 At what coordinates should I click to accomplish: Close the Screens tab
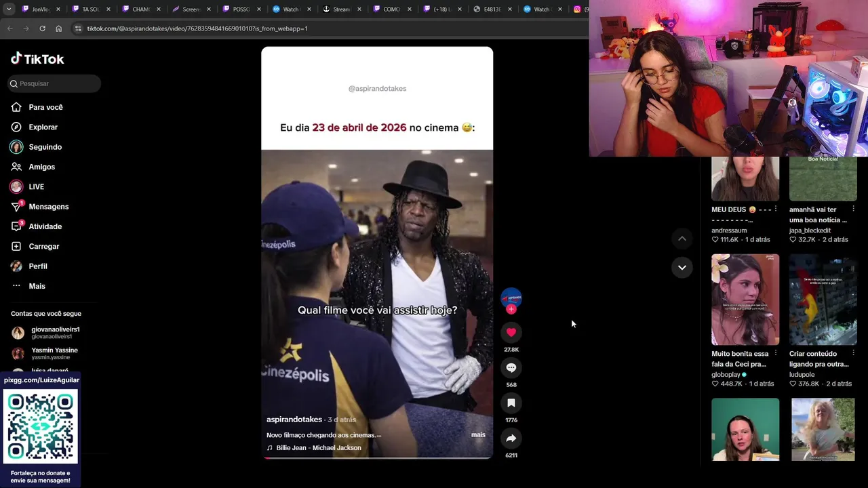209,9
